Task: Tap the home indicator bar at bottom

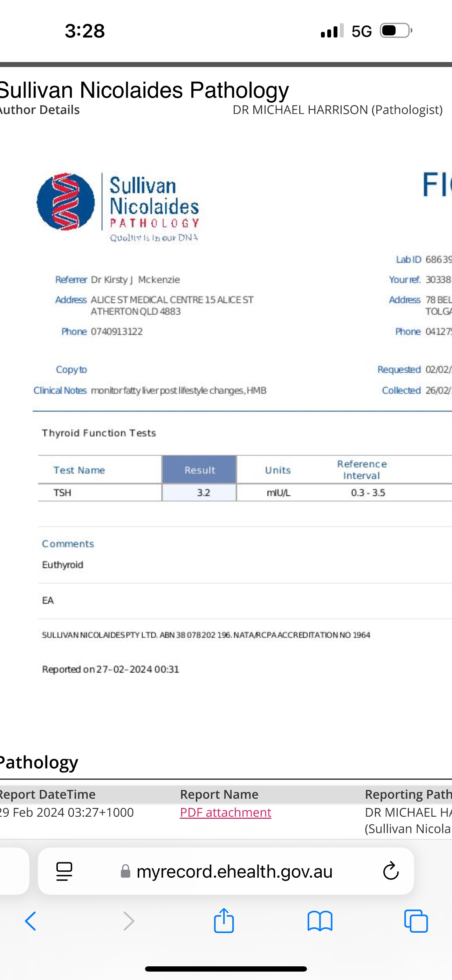Action: click(x=226, y=968)
